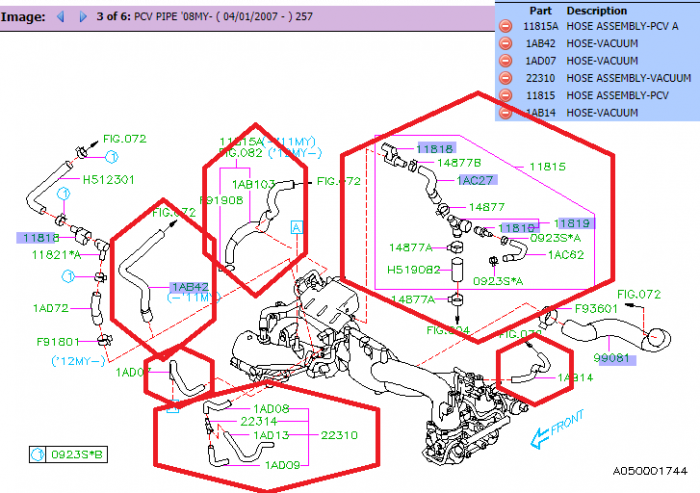Remove 22310 HOSE ASSEMBLY-VACUUM entry

coord(507,78)
